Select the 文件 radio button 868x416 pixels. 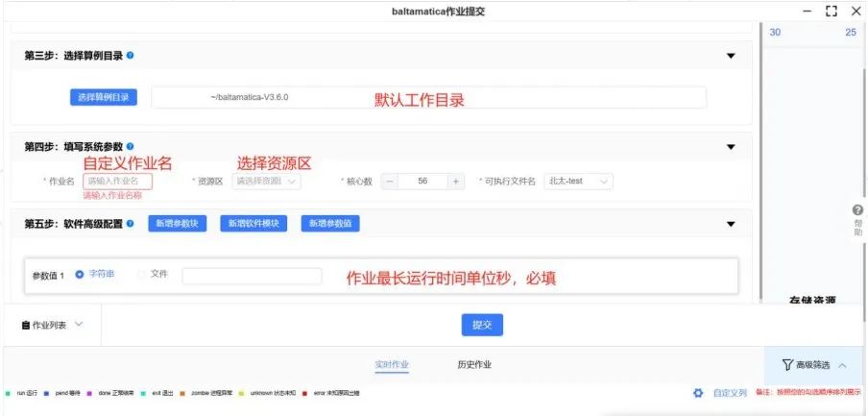(x=142, y=275)
